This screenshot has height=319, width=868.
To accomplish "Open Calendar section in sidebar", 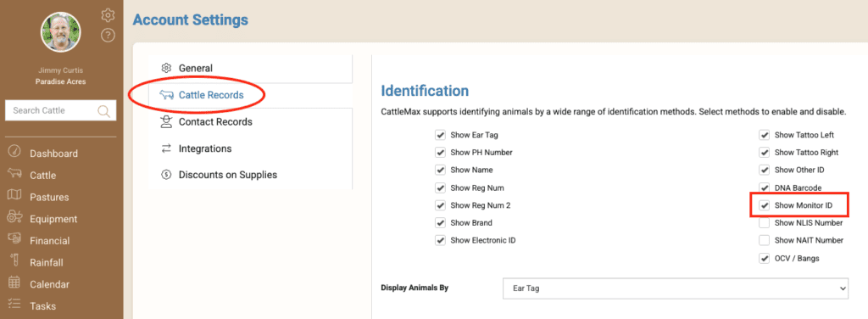I will pyautogui.click(x=50, y=285).
